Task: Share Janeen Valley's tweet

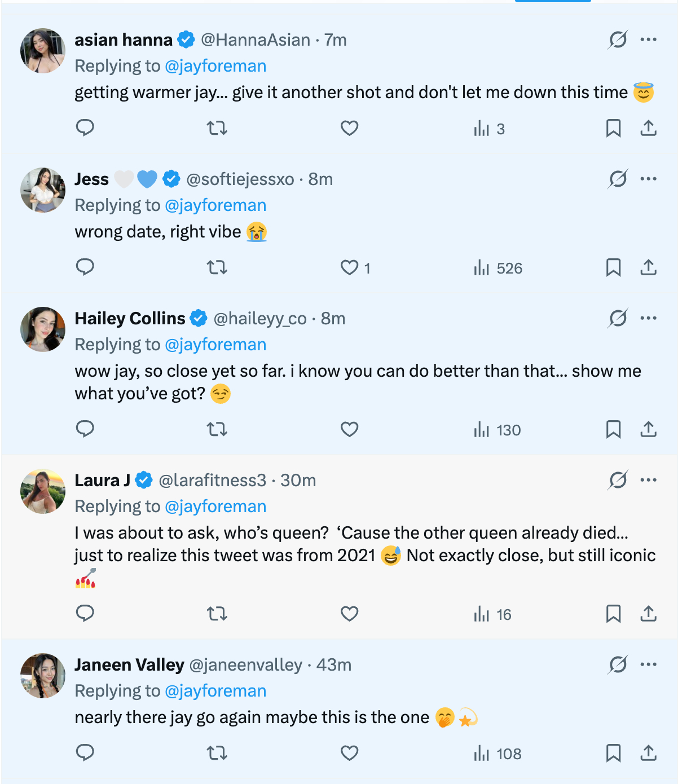Action: [x=649, y=753]
